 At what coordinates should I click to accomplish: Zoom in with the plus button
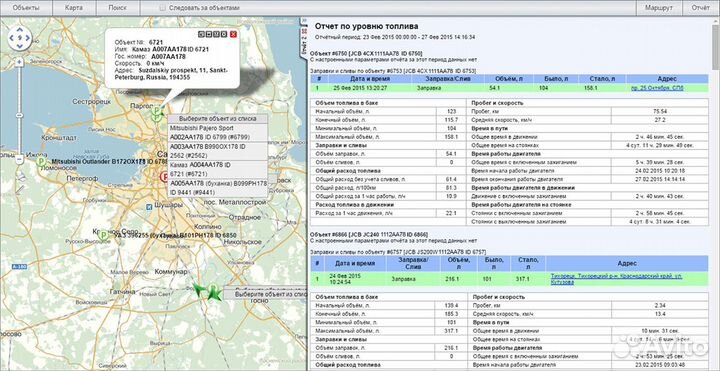(19, 62)
